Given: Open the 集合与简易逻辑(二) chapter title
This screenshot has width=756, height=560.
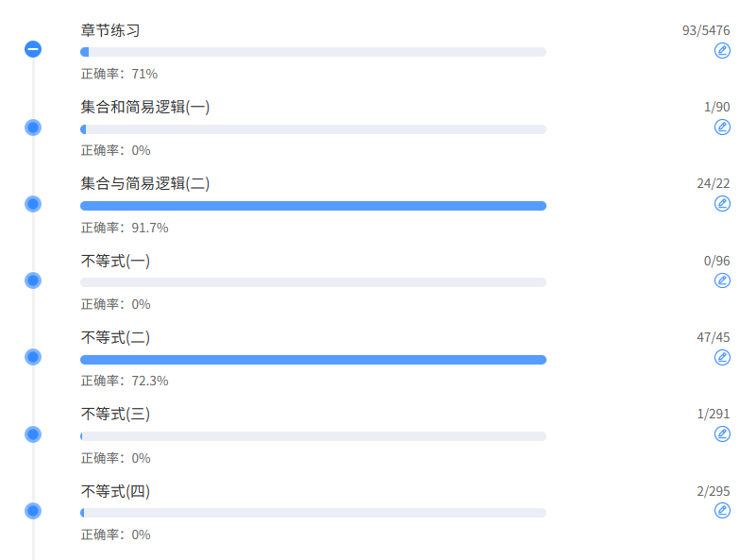Looking at the screenshot, I should 144,183.
